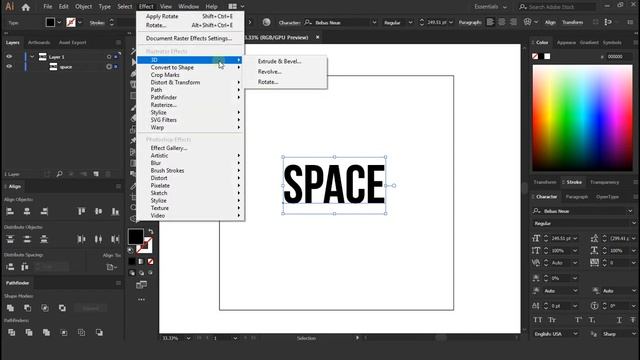This screenshot has height=360, width=640.
Task: Click the None color icon below fill swatch
Action: [151, 262]
